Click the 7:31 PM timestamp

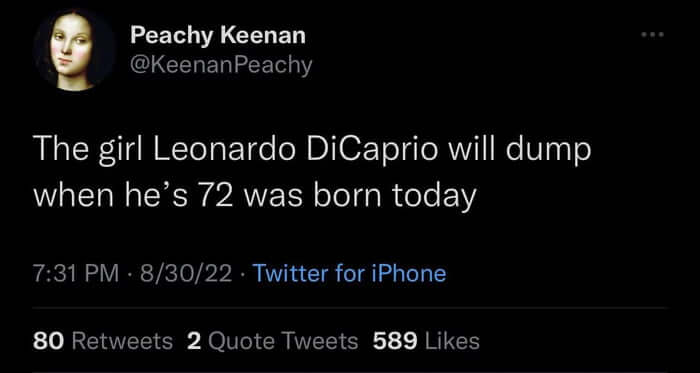click(x=76, y=273)
